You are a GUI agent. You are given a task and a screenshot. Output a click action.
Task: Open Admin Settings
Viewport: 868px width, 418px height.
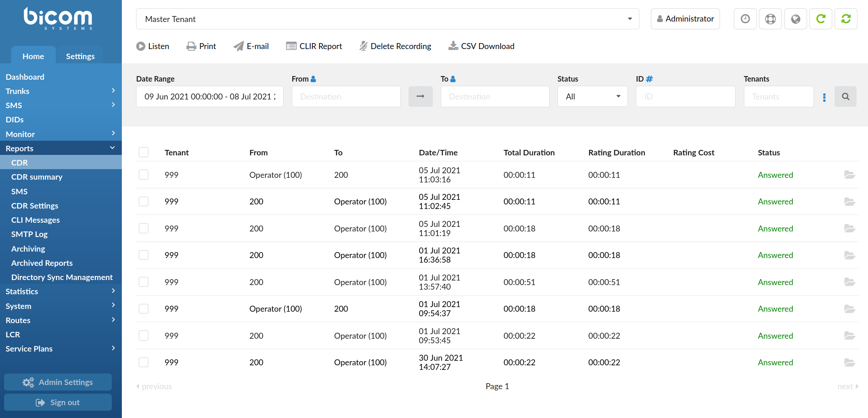click(58, 382)
